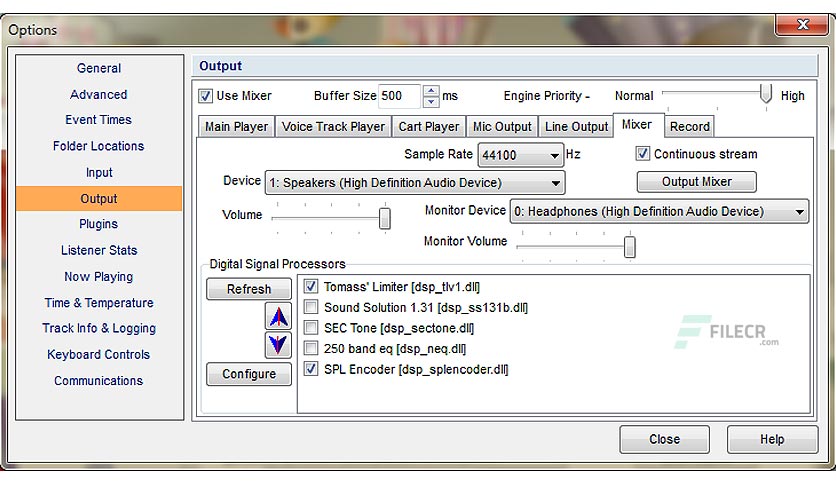Switch to the Cart Player tab
836x484 pixels.
click(x=429, y=126)
